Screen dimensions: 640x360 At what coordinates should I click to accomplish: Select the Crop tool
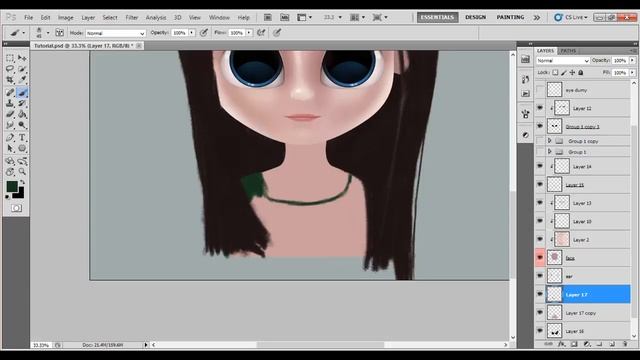pyautogui.click(x=10, y=80)
